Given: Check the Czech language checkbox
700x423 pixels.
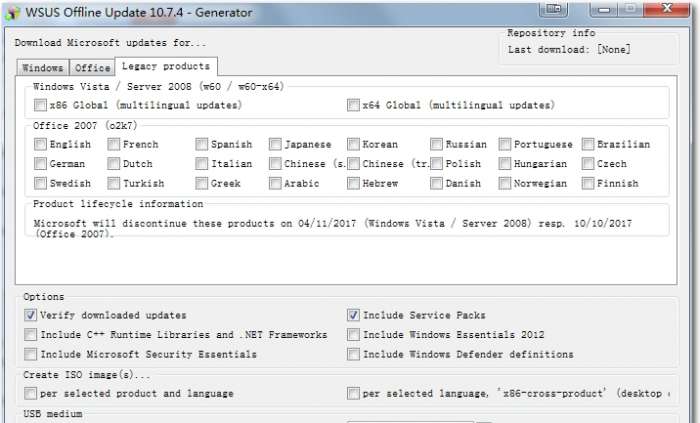Looking at the screenshot, I should (588, 164).
